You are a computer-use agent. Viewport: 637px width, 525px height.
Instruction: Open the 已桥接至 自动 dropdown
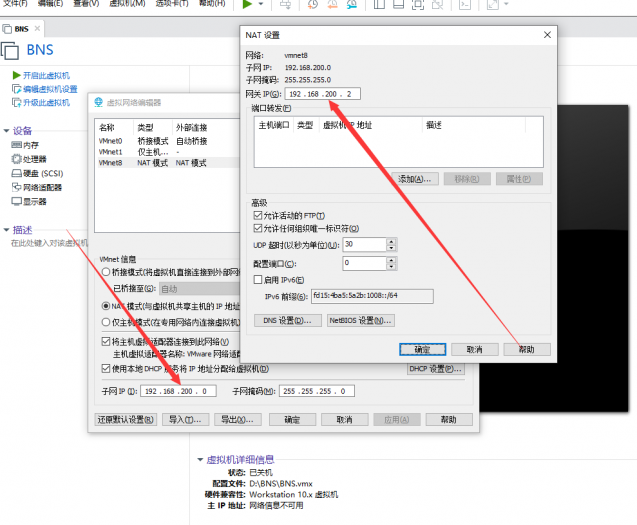click(199, 289)
